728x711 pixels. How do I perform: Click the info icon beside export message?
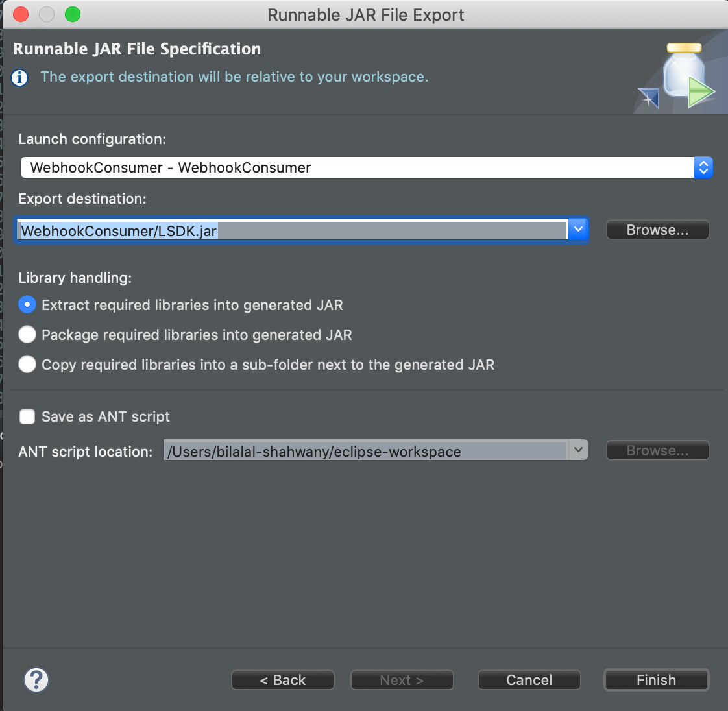[20, 78]
